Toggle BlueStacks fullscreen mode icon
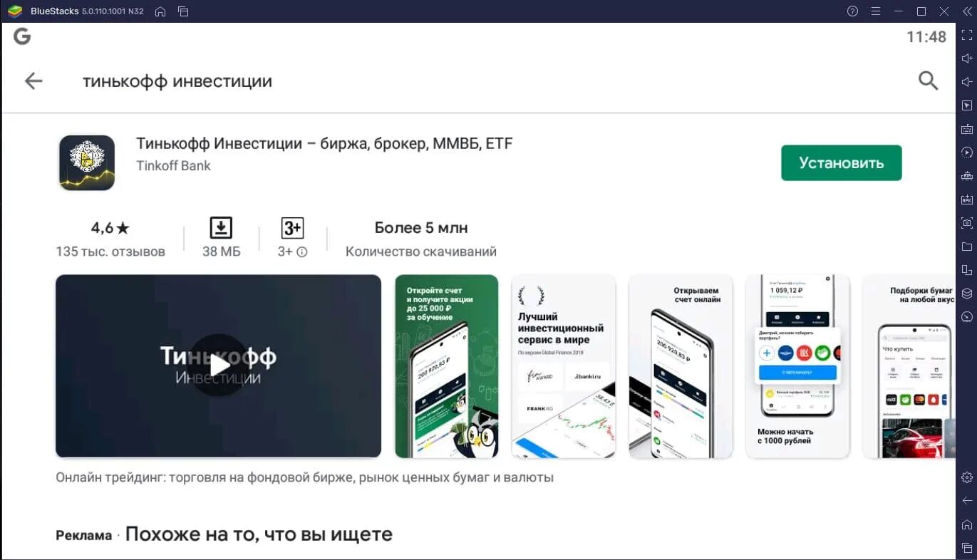This screenshot has width=977, height=560. (x=967, y=35)
